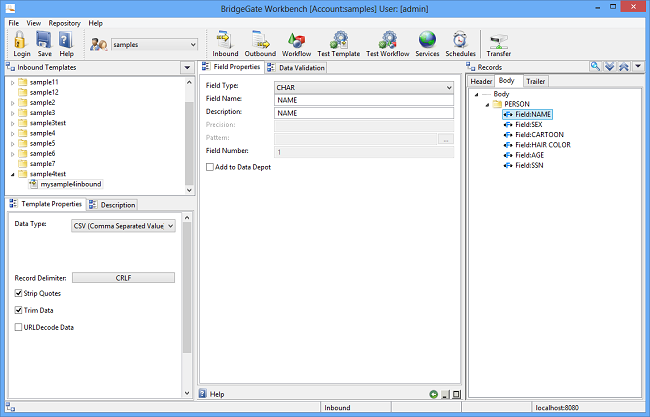Select the Body root node in Records
The width and height of the screenshot is (650, 417).
[501, 94]
